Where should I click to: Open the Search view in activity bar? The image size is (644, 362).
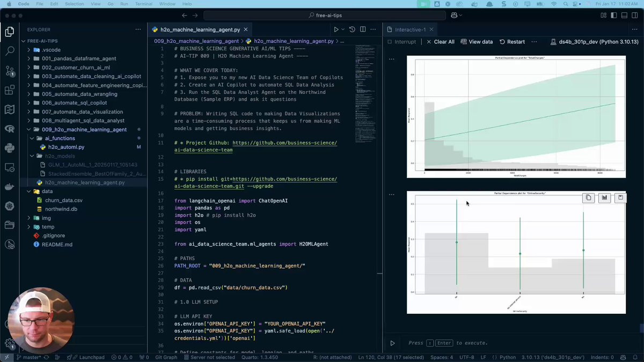(x=9, y=51)
